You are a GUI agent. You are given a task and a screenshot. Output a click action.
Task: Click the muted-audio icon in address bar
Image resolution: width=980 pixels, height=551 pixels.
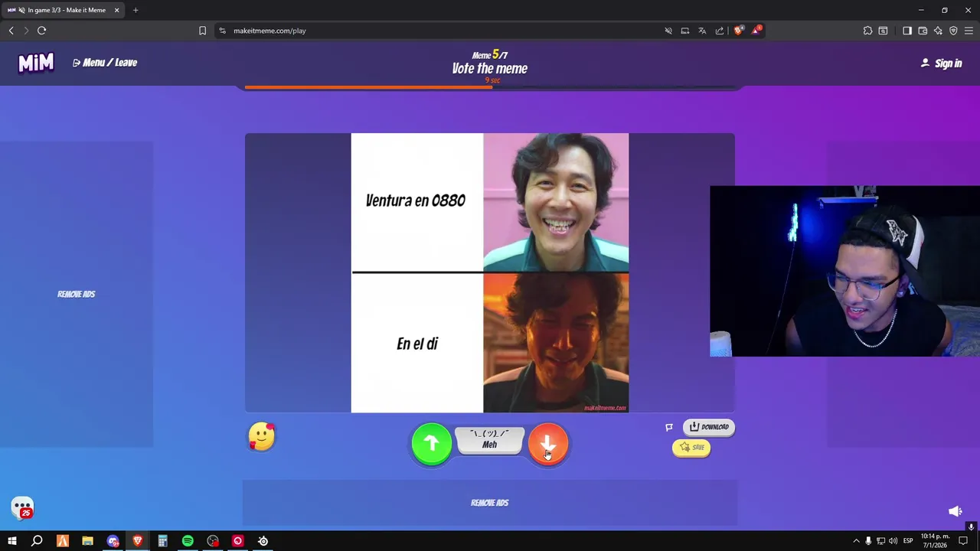tap(668, 31)
